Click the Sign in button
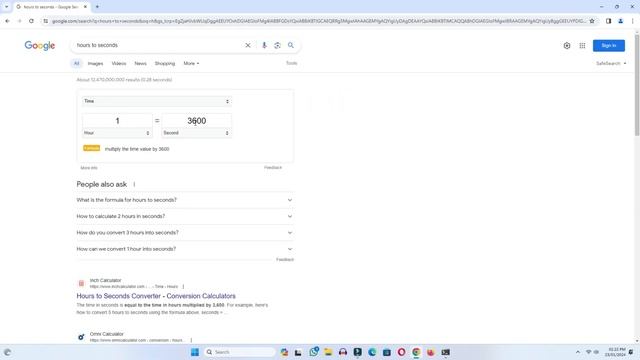The width and height of the screenshot is (640, 360). 609,46
